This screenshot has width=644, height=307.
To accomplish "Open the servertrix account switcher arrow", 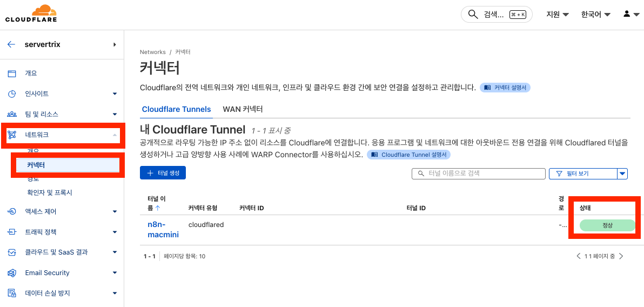I will point(115,45).
